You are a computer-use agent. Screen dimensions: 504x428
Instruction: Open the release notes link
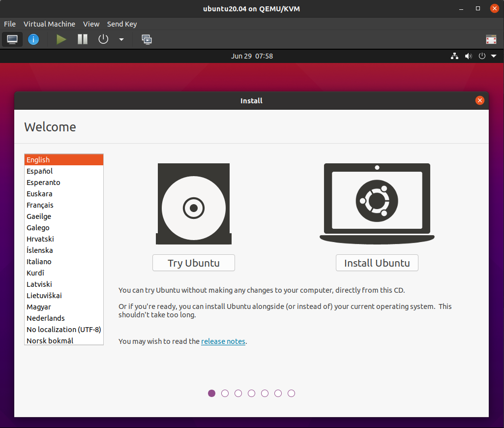click(x=223, y=341)
